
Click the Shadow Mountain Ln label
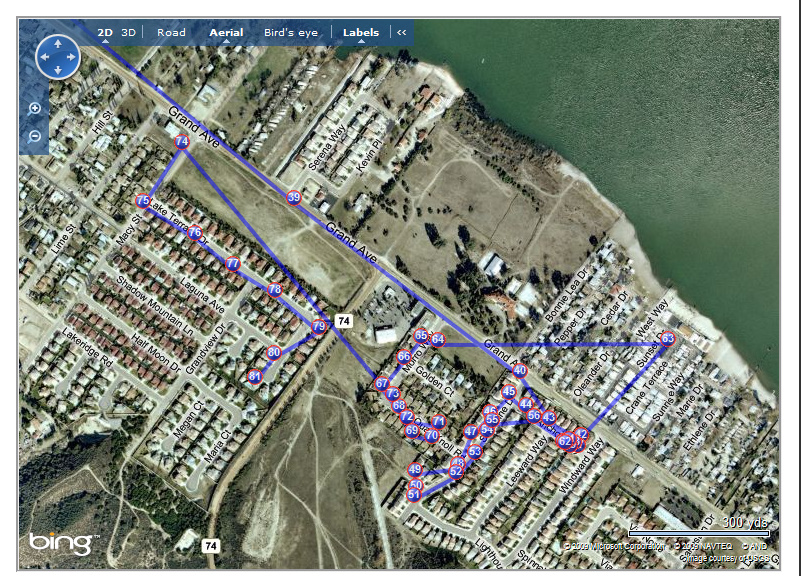tap(155, 305)
